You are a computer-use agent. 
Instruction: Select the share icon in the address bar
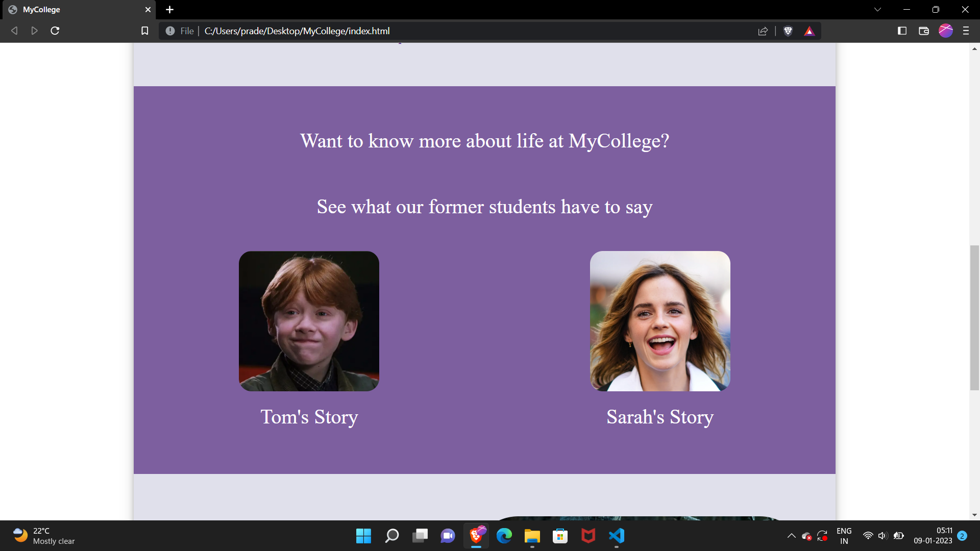tap(763, 31)
